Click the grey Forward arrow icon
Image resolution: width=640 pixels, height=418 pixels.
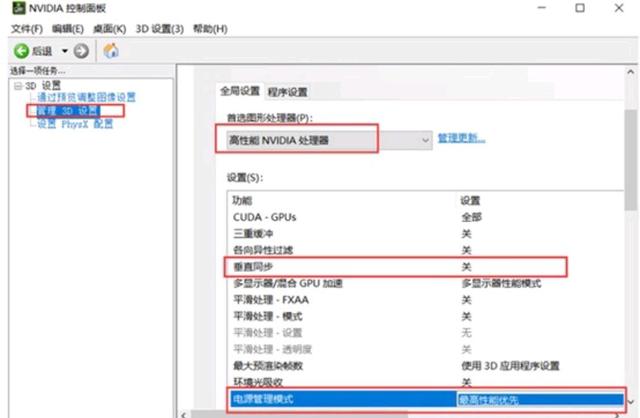tap(81, 51)
